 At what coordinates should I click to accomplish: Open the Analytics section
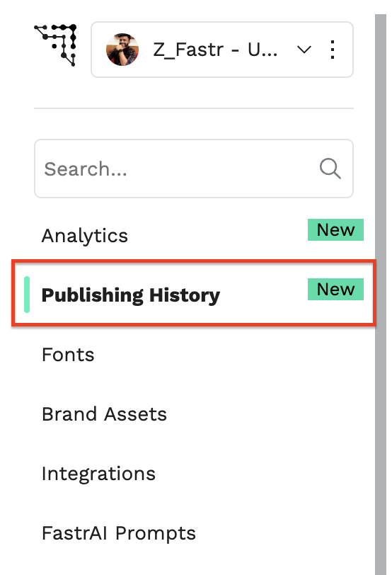(85, 235)
